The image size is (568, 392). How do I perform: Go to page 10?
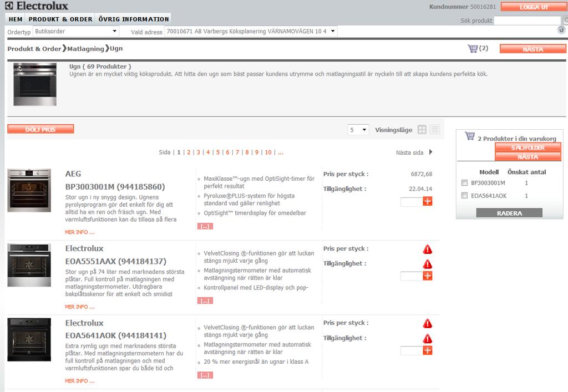268,152
